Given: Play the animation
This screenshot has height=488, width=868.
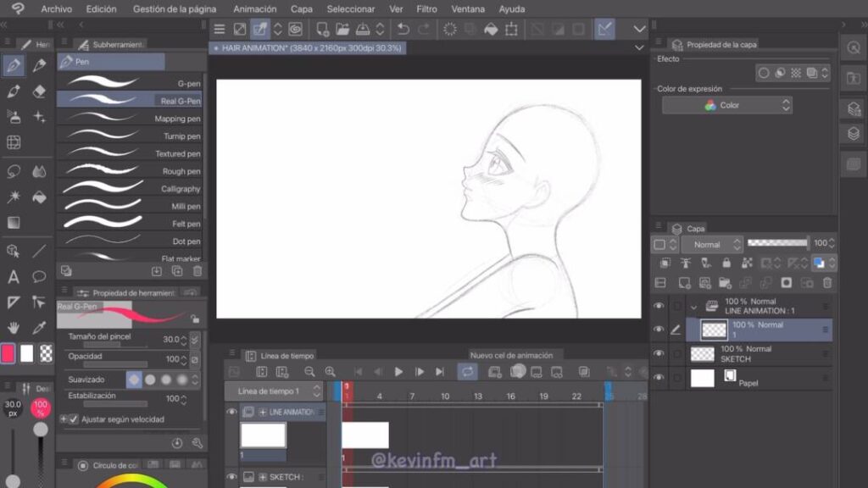Looking at the screenshot, I should pyautogui.click(x=398, y=372).
